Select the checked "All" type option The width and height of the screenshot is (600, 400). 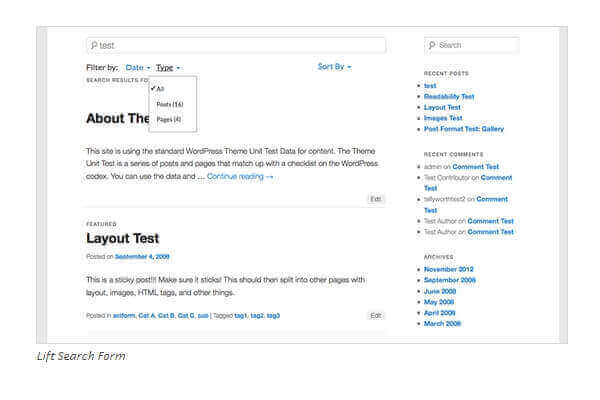click(159, 89)
